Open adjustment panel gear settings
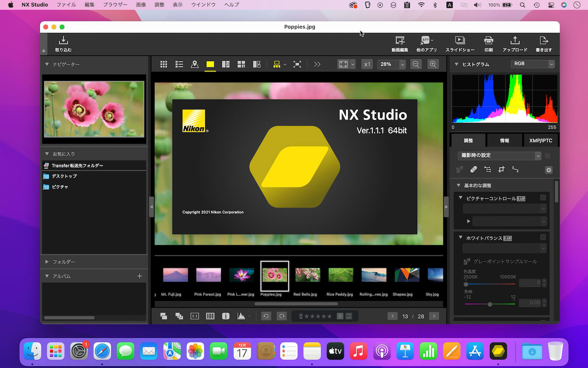The width and height of the screenshot is (588, 368). [549, 170]
